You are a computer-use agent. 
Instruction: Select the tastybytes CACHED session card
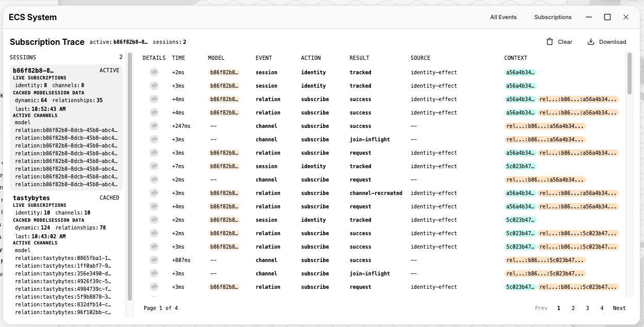(x=66, y=255)
